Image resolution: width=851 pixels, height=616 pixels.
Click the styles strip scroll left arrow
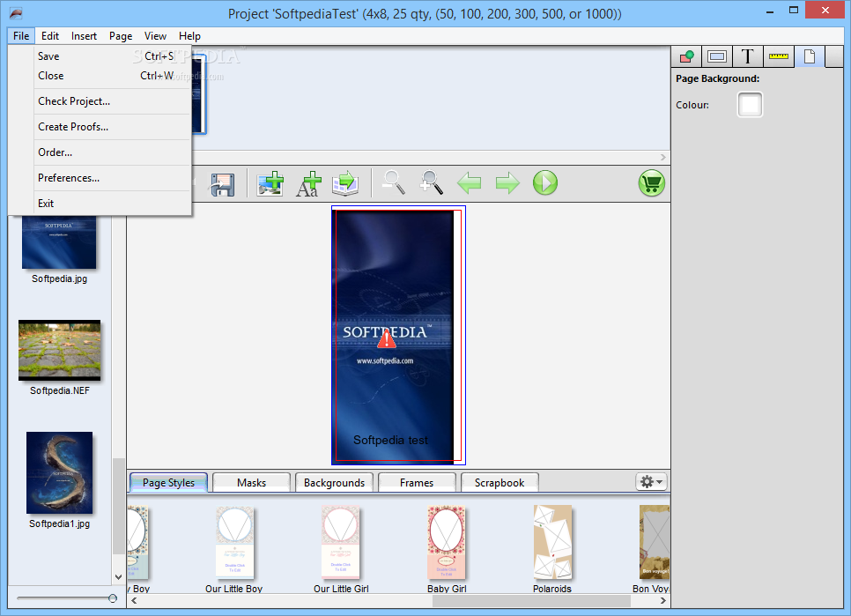pyautogui.click(x=134, y=601)
